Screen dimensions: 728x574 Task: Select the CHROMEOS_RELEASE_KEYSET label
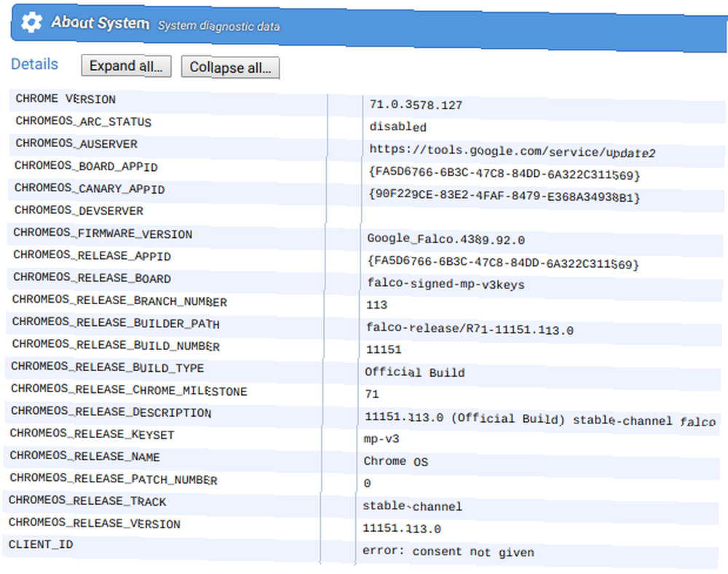[92, 434]
